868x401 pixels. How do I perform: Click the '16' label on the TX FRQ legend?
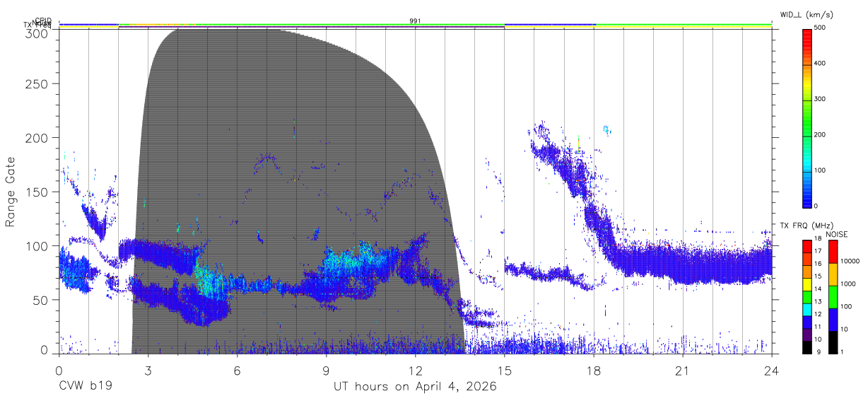819,262
